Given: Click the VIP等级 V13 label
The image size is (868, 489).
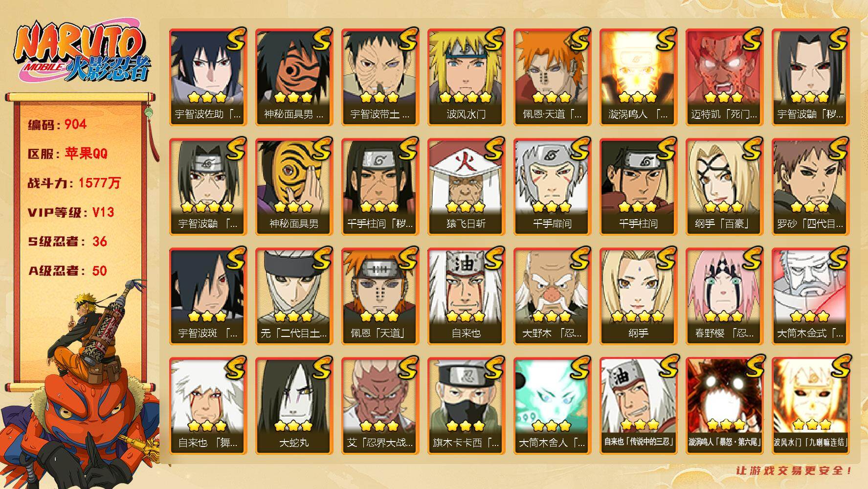Looking at the screenshot, I should 71,212.
